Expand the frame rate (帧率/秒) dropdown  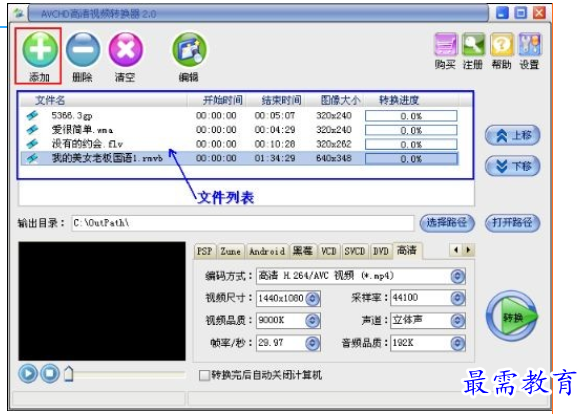click(x=312, y=343)
